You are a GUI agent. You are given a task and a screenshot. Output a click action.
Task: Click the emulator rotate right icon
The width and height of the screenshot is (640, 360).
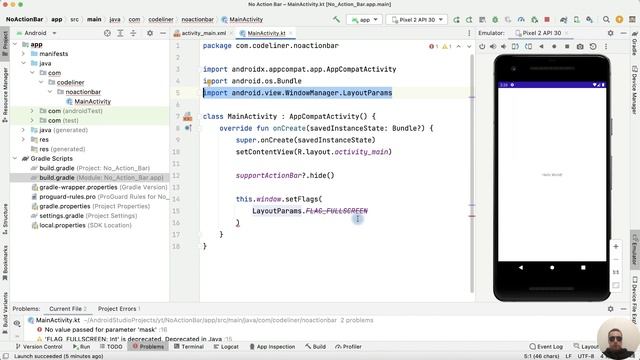(528, 47)
